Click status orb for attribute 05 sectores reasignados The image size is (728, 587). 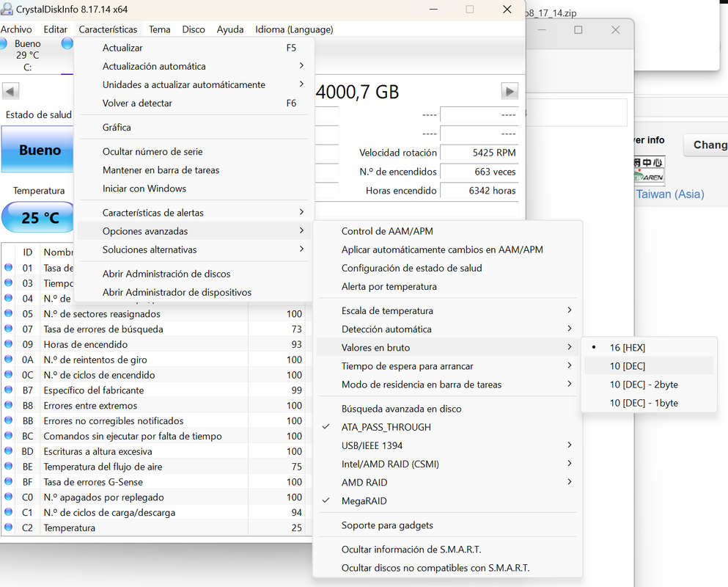coord(8,313)
